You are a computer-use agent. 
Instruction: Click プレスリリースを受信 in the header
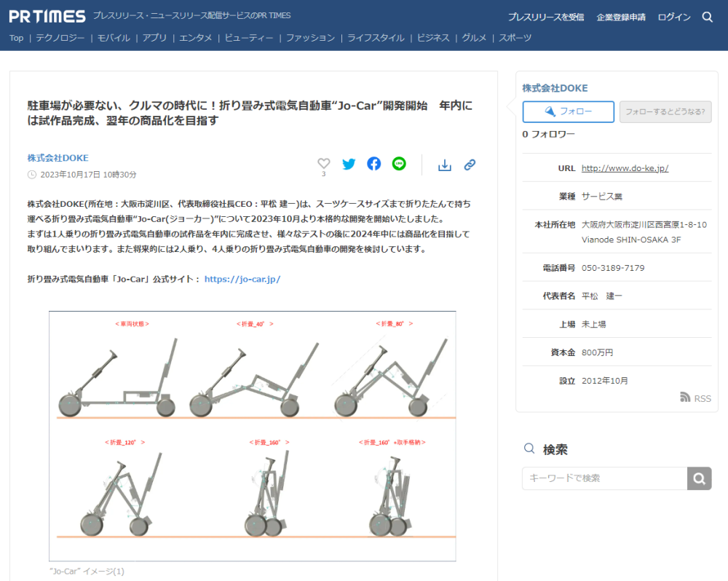coord(546,17)
